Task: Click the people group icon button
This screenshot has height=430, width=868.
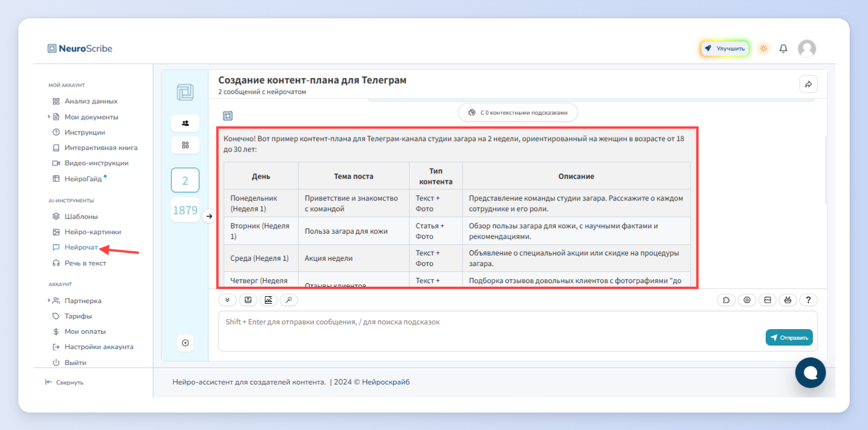Action: 185,123
